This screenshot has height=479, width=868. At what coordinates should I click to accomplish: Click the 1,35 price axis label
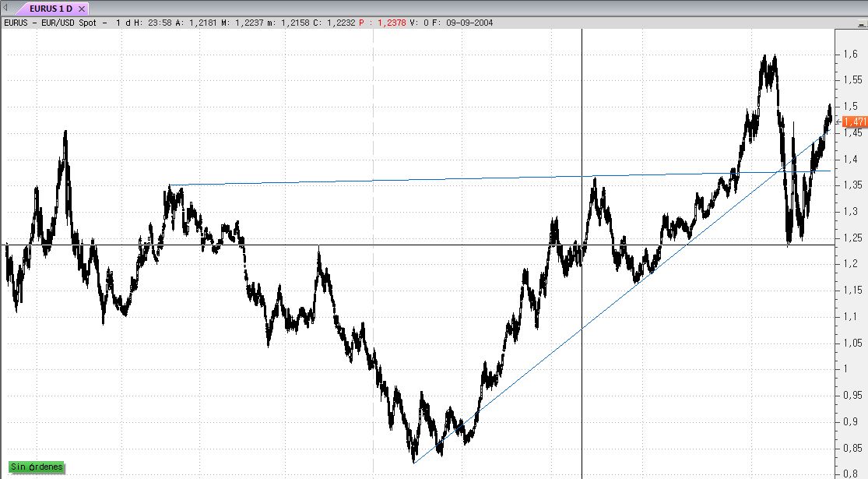[x=852, y=185]
